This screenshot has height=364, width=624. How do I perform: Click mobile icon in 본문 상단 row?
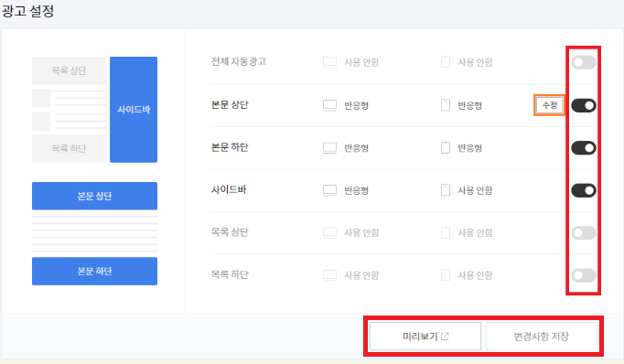(x=446, y=105)
